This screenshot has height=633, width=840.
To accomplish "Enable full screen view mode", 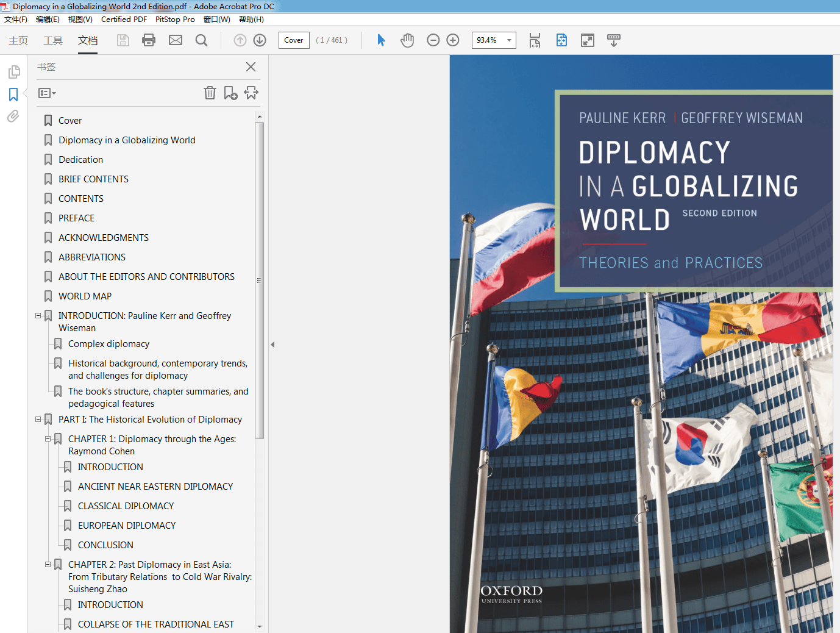I will tap(588, 40).
